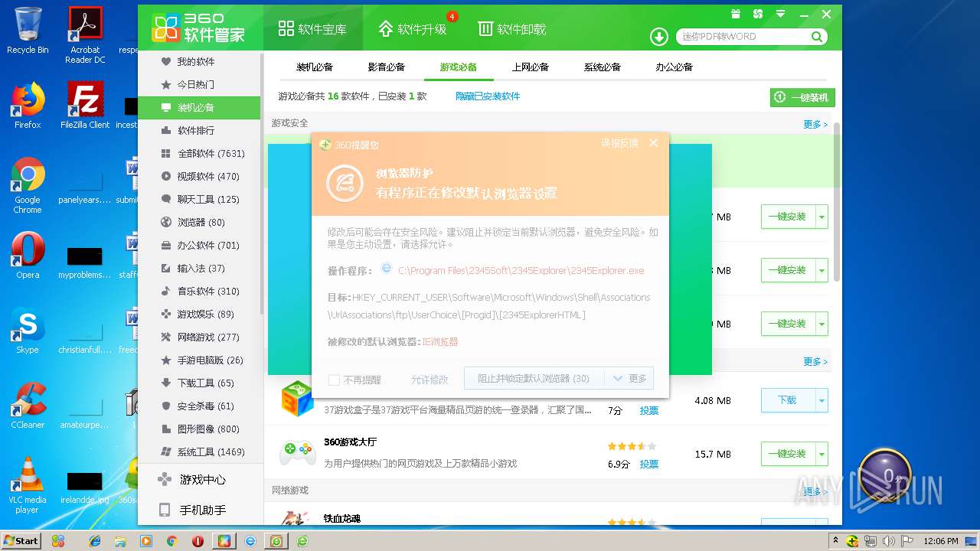Image resolution: width=980 pixels, height=551 pixels.
Task: Open Chrome from the taskbar
Action: coord(172,541)
